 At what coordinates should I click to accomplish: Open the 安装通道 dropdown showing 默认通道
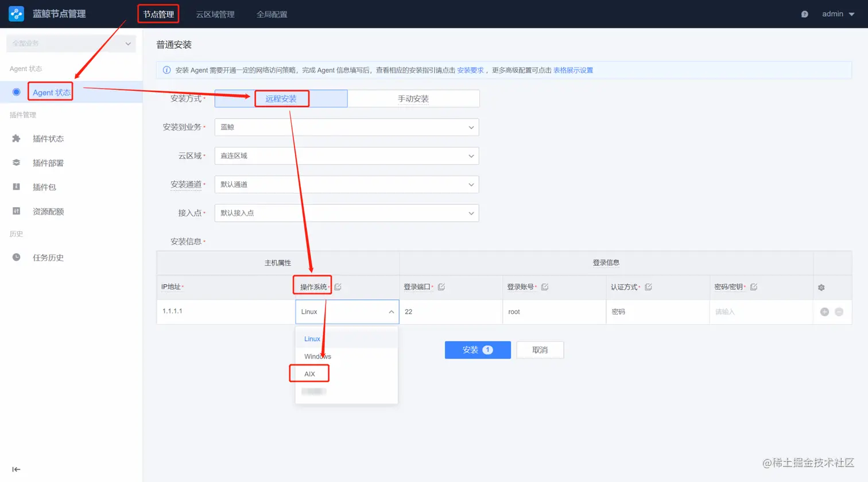(347, 185)
